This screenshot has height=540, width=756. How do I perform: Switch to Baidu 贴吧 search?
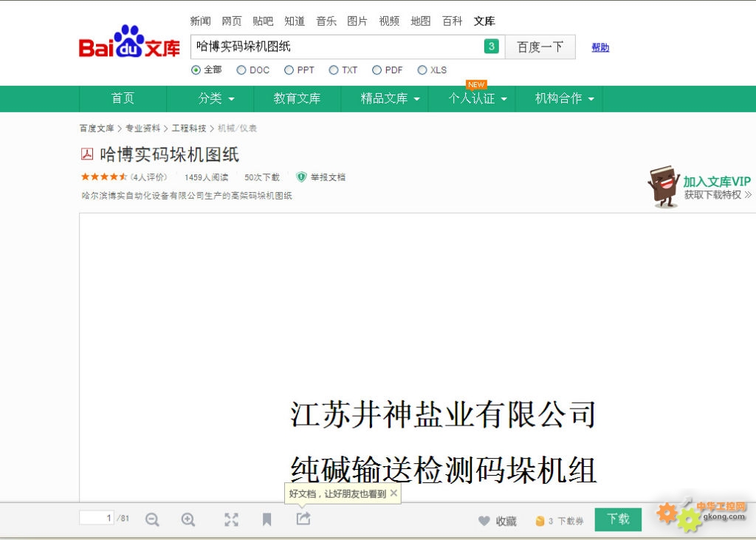click(x=263, y=21)
